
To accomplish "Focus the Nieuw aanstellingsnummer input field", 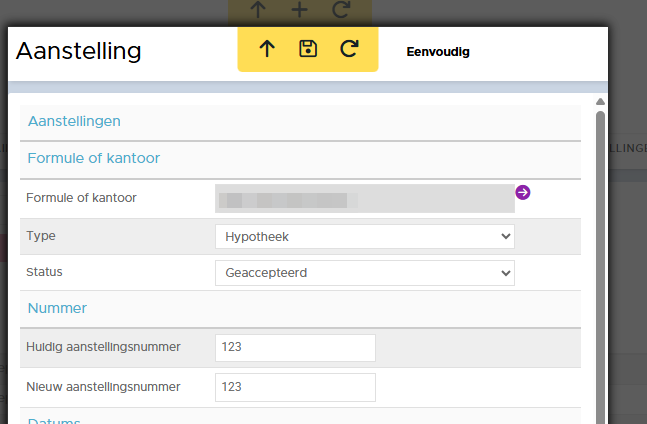I will click(295, 387).
